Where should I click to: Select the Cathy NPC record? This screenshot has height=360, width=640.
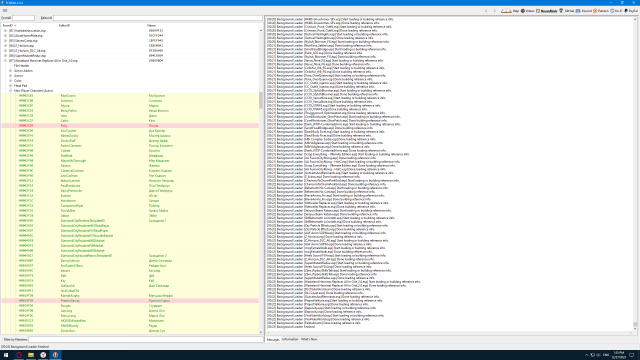point(130,121)
